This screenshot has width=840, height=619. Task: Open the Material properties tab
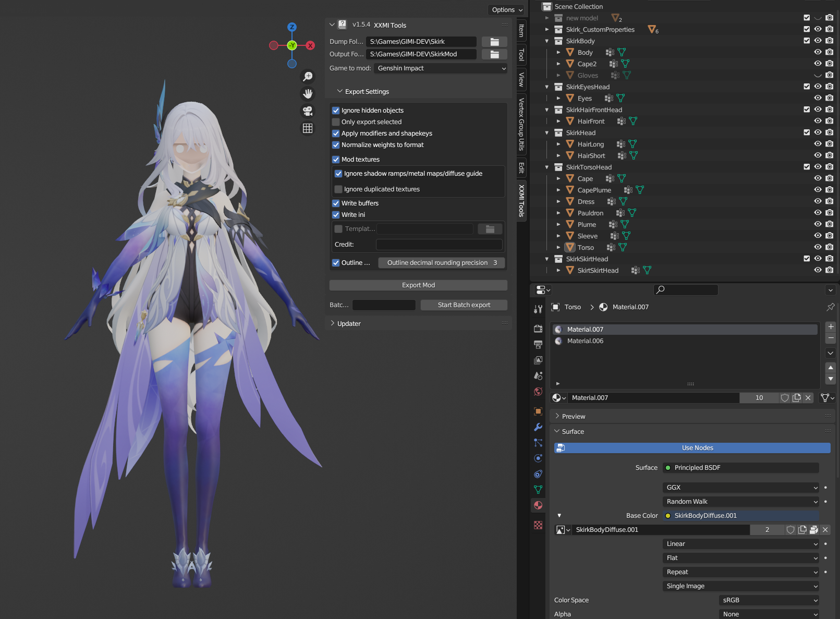pos(538,505)
